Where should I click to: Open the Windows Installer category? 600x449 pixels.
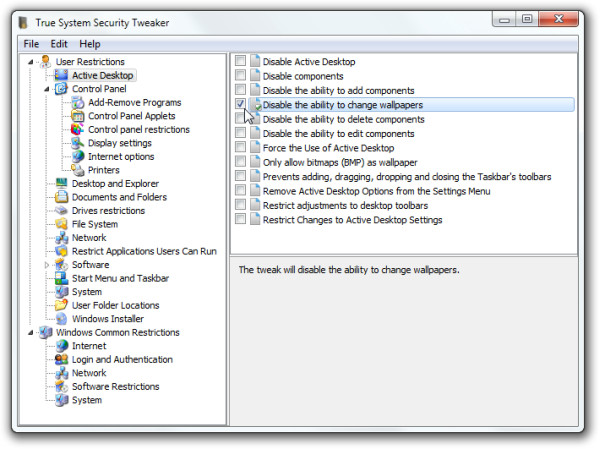pyautogui.click(x=108, y=318)
